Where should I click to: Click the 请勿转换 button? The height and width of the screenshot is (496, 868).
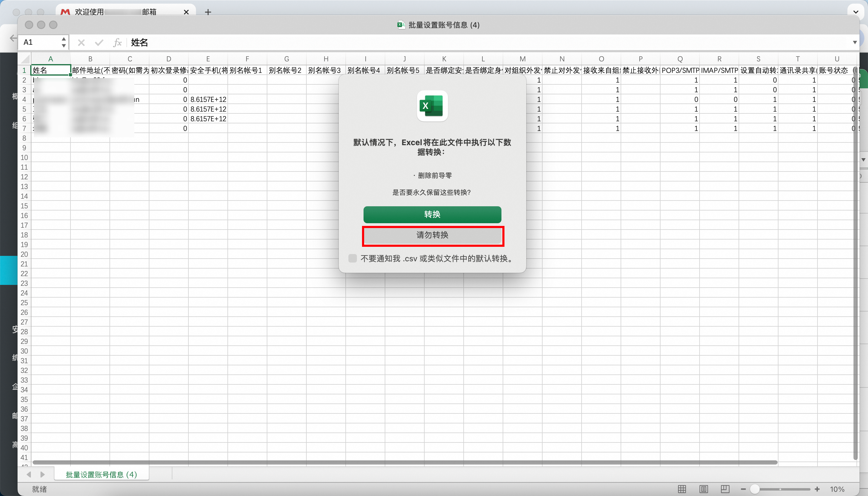(432, 235)
